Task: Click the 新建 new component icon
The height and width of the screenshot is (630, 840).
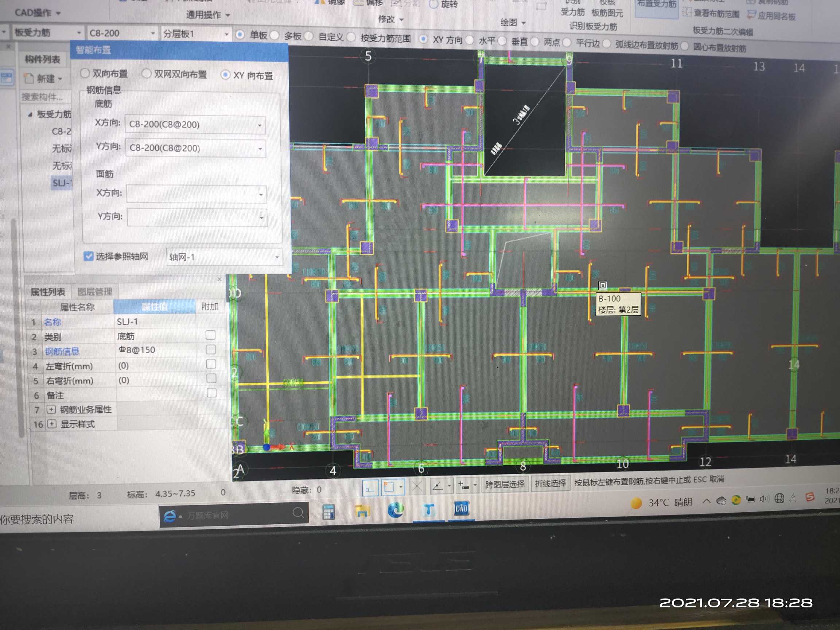Action: [x=29, y=78]
